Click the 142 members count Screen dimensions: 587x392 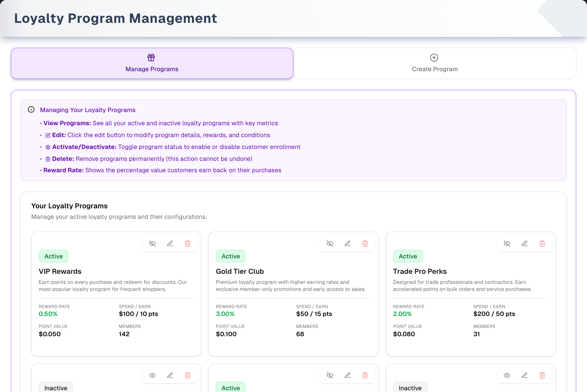coord(124,334)
